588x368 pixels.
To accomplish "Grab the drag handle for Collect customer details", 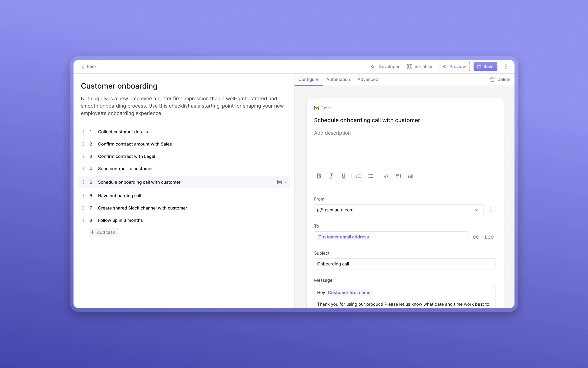I will coord(83,132).
